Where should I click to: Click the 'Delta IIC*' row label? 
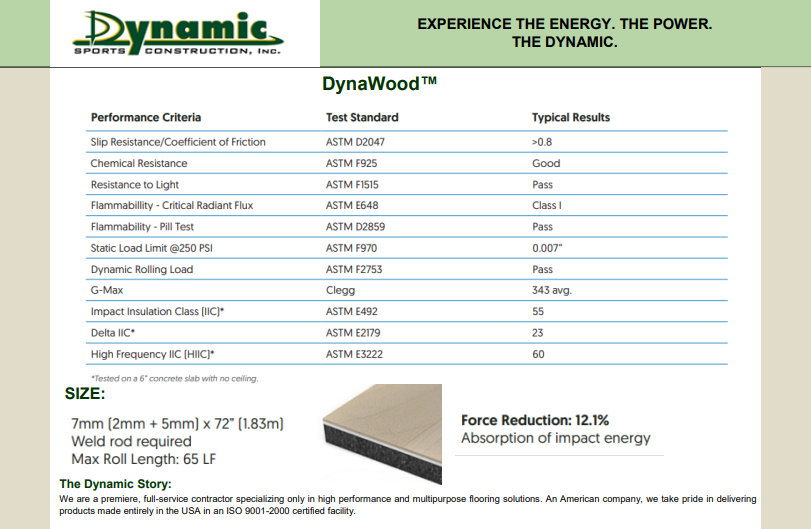pyautogui.click(x=113, y=332)
